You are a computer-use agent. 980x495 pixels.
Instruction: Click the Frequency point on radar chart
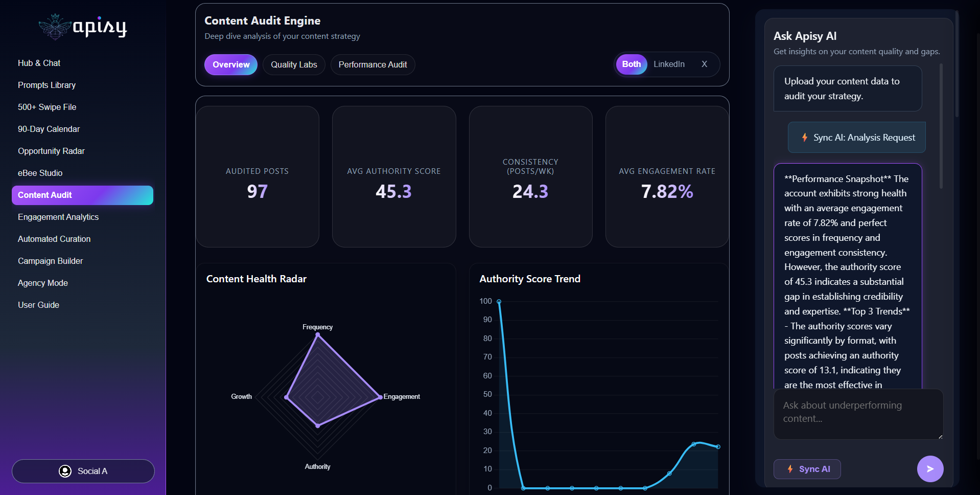(318, 335)
